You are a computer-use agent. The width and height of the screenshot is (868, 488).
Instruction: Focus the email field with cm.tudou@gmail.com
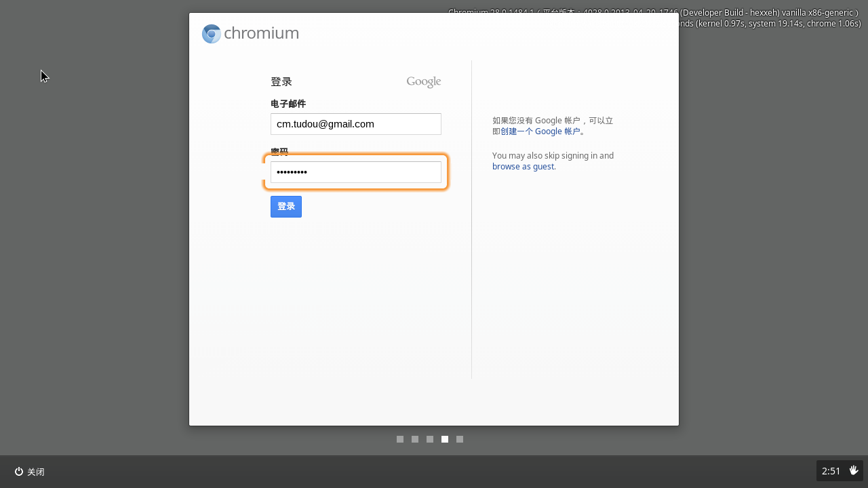356,124
